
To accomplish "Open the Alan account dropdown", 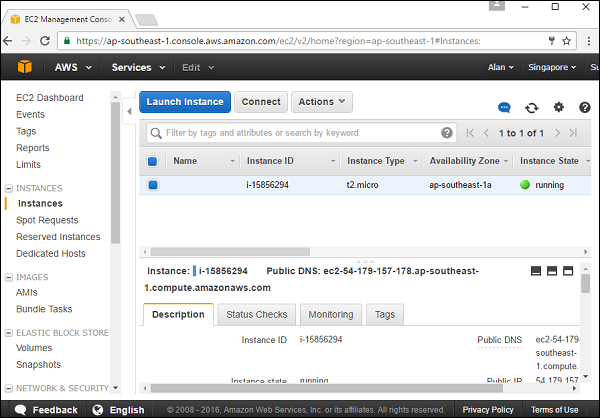I will (x=501, y=67).
